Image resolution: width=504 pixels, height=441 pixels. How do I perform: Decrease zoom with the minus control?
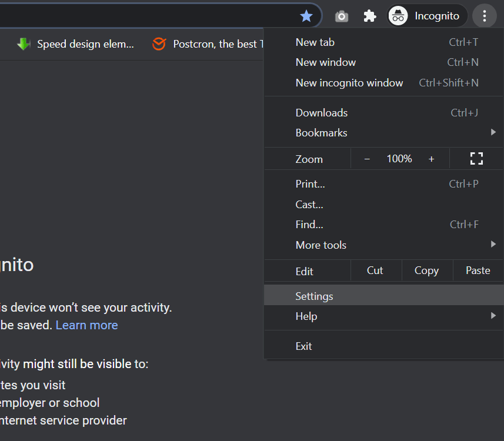point(367,158)
